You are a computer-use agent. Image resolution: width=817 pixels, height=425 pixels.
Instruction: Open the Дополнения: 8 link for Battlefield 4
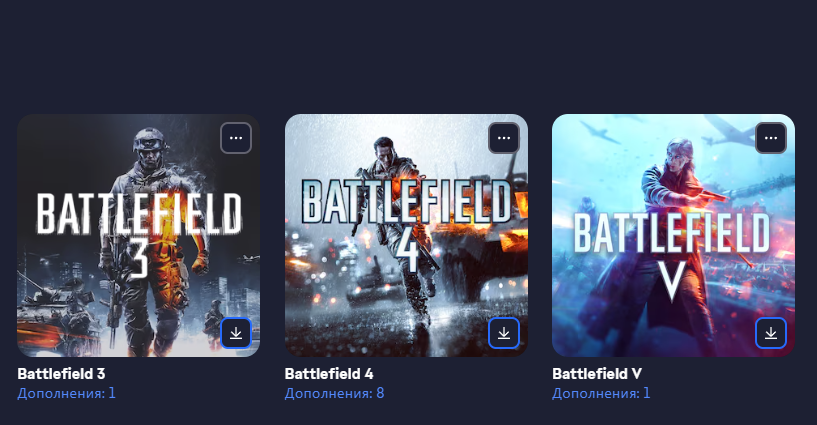tap(335, 393)
